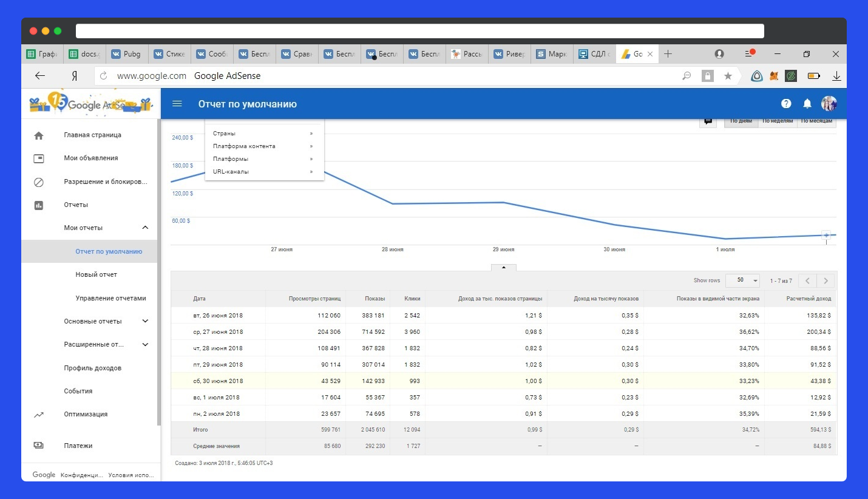This screenshot has height=499, width=868.
Task: Open Новый отчет in the sidebar
Action: pos(96,274)
